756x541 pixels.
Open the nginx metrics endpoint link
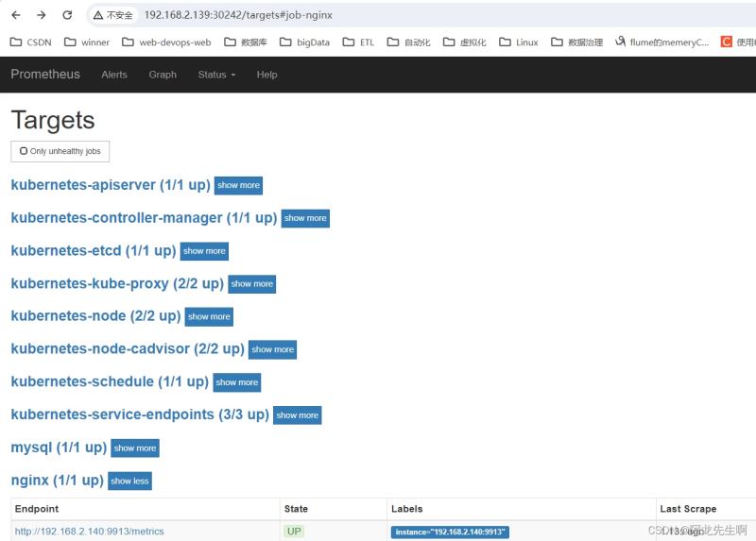(89, 532)
